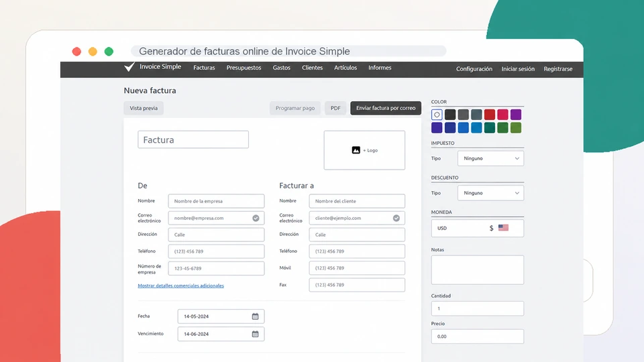
Task: Click the browser title bar text
Action: pos(244,52)
